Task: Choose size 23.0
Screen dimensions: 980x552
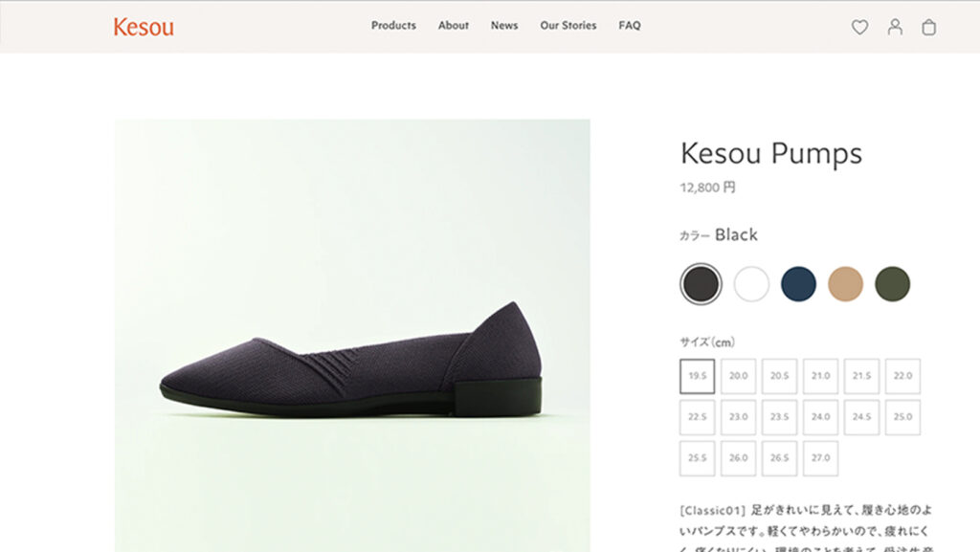Action: coord(738,417)
